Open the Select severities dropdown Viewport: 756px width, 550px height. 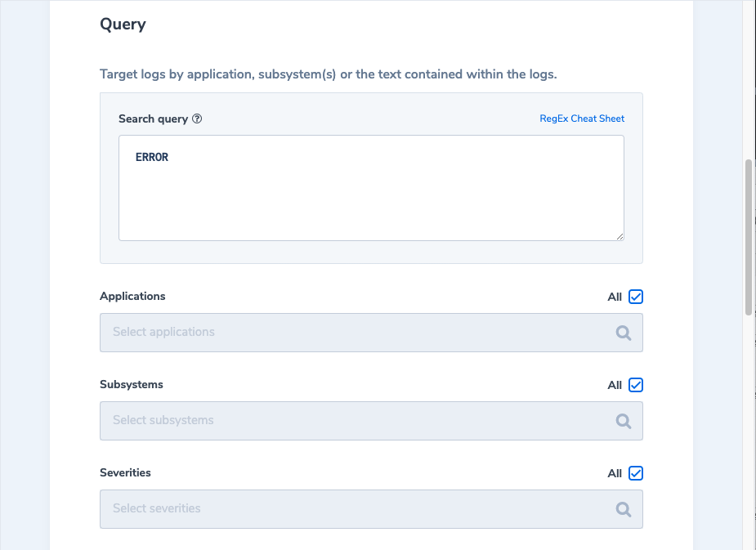(360, 509)
